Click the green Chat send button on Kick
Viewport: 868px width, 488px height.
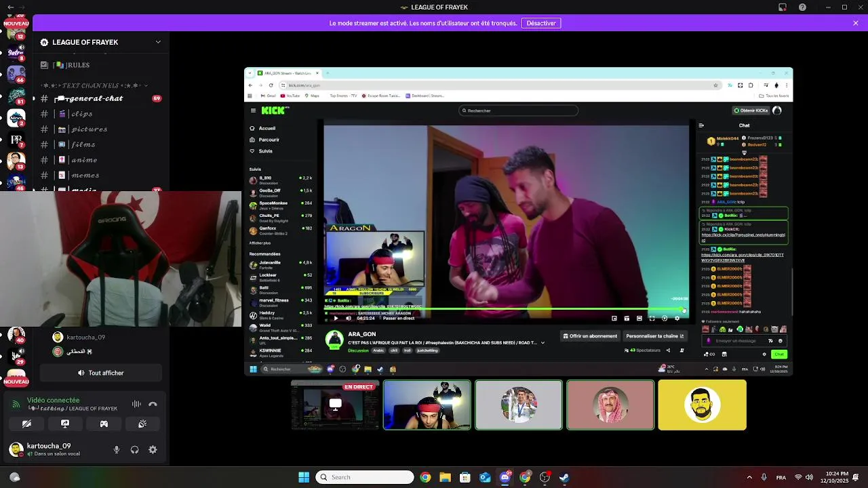pyautogui.click(x=779, y=354)
